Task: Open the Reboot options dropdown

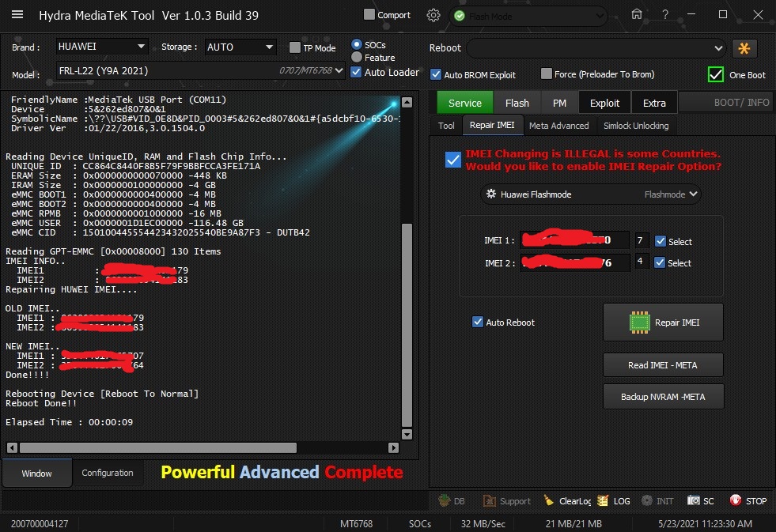Action: 596,48
